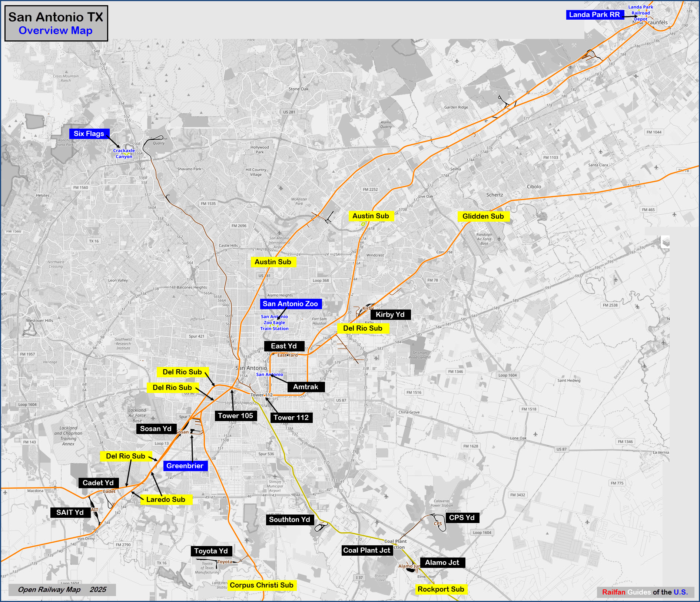
Task: Select the CPS Yd label
Action: point(462,518)
